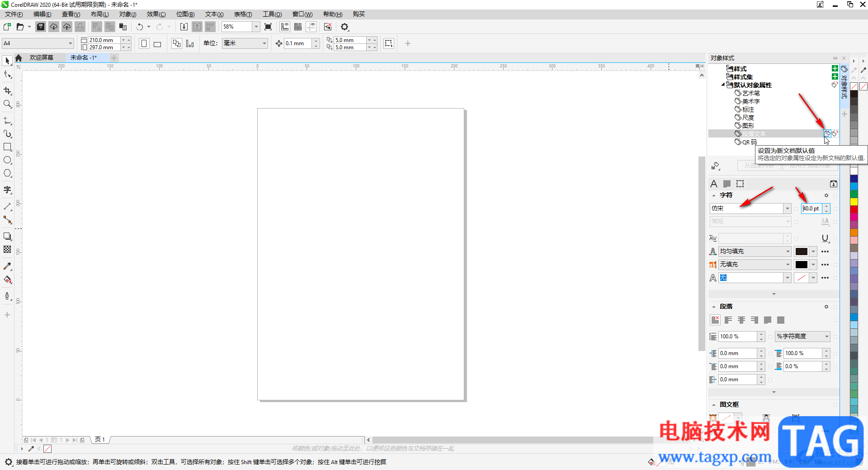Click the font size 40.0 pt field
The width and height of the screenshot is (868, 470).
pyautogui.click(x=812, y=209)
